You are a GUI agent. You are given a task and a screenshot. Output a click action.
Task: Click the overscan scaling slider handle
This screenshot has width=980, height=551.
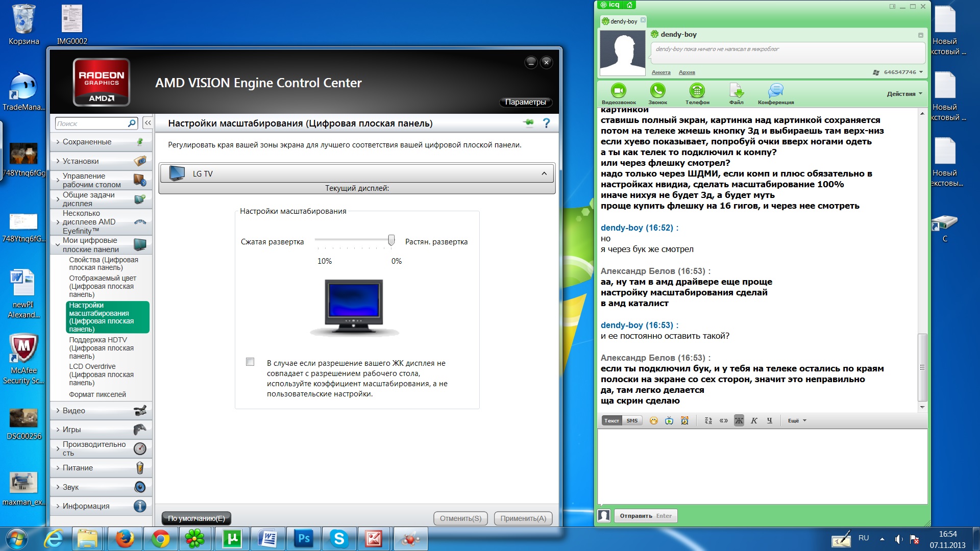(x=391, y=240)
